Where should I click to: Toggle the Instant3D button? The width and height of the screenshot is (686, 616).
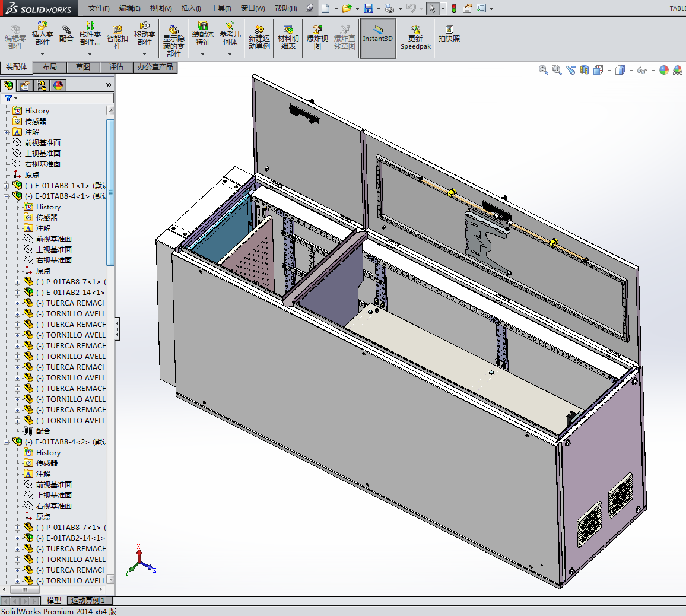pos(378,38)
